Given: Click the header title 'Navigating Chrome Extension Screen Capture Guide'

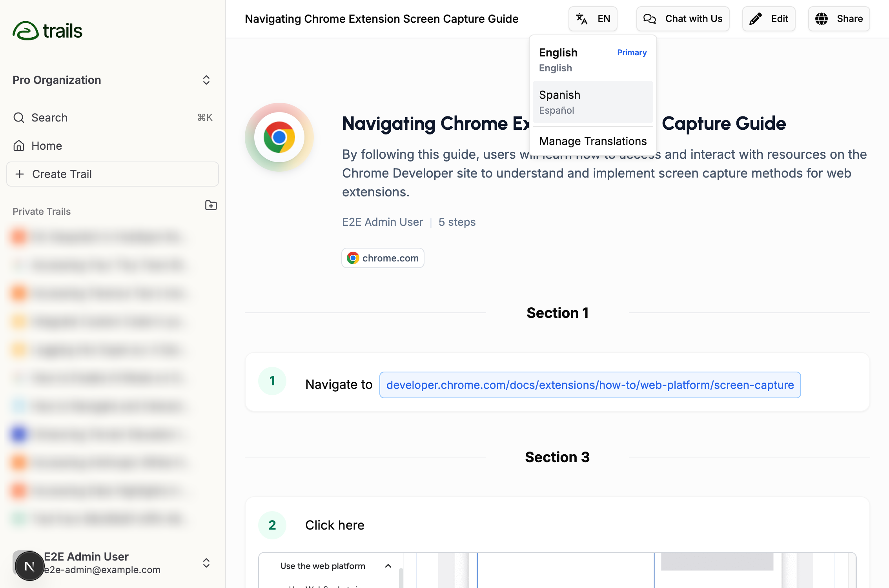Looking at the screenshot, I should click(382, 19).
